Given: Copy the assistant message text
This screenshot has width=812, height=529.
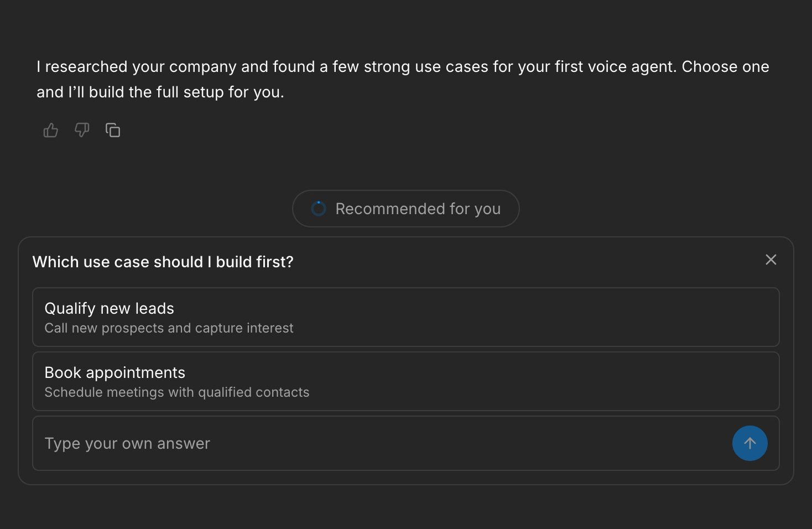Looking at the screenshot, I should tap(113, 131).
